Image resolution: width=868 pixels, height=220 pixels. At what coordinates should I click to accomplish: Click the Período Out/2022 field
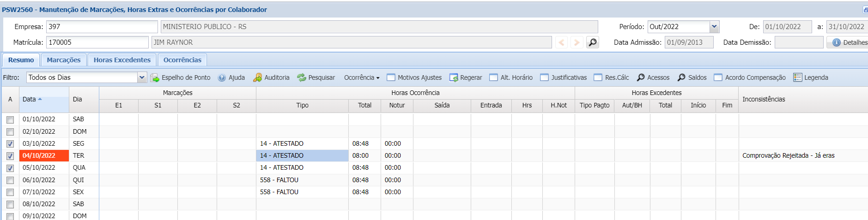(x=679, y=27)
